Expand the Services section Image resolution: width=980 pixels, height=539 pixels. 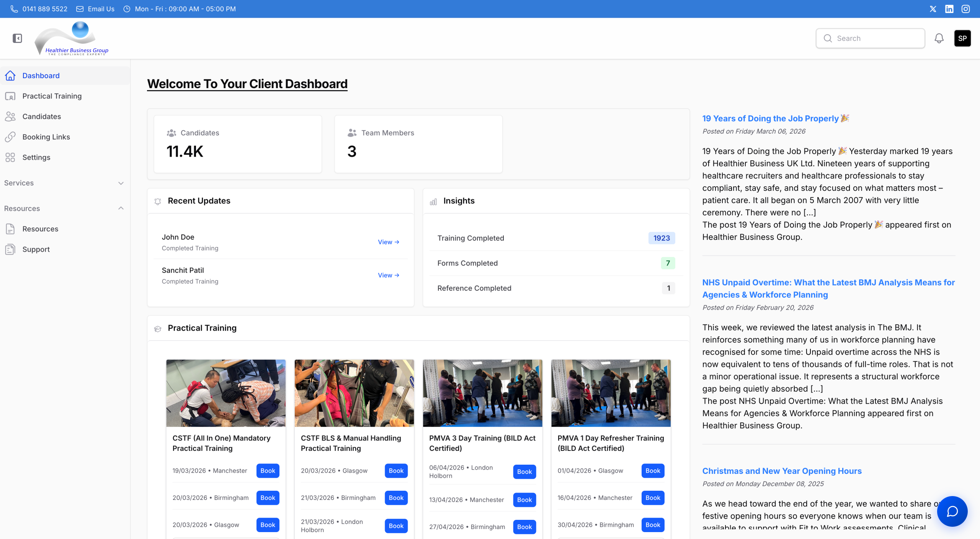pos(121,183)
